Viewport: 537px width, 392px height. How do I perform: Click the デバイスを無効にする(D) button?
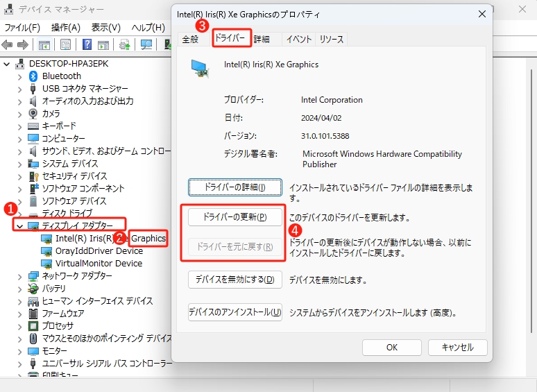coord(235,280)
